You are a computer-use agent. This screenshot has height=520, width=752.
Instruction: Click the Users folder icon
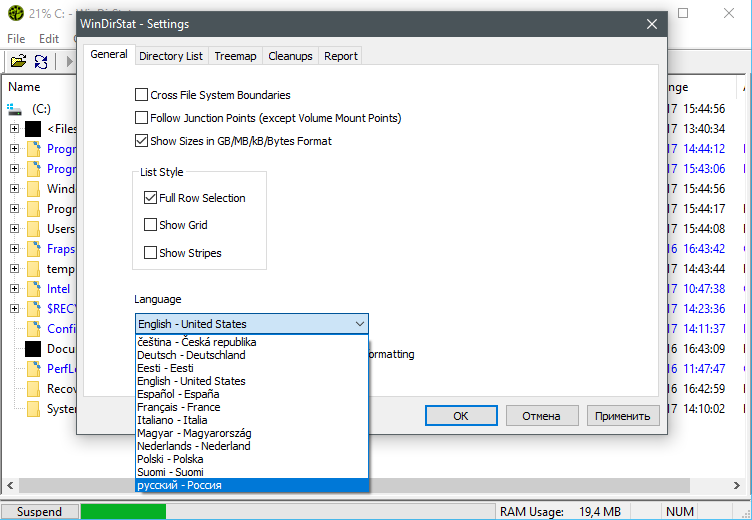coord(33,229)
